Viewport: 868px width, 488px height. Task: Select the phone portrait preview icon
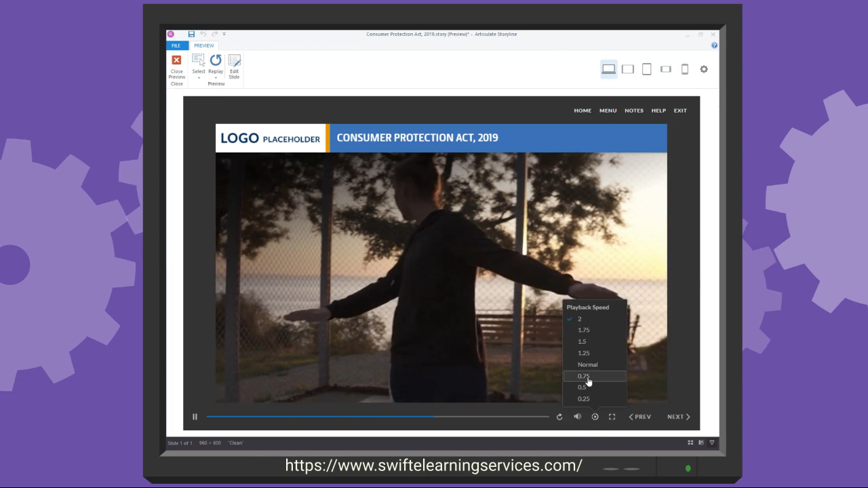[x=685, y=69]
